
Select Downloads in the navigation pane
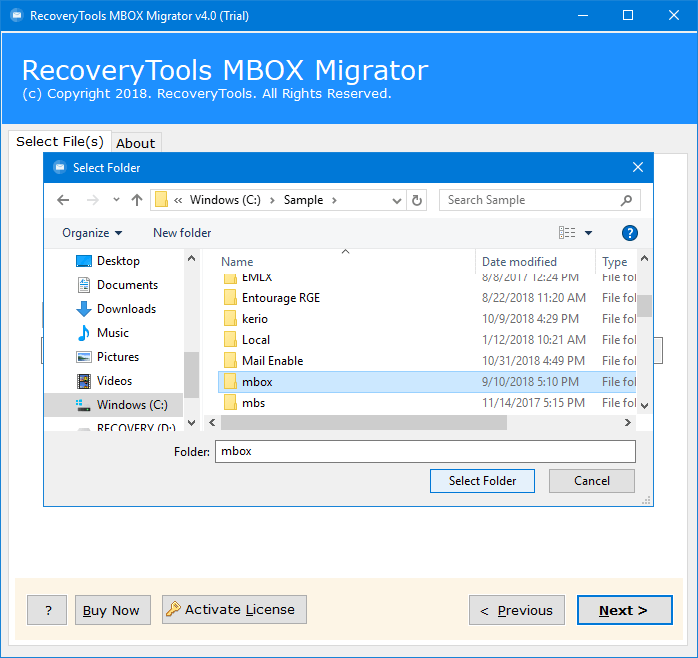tap(126, 309)
